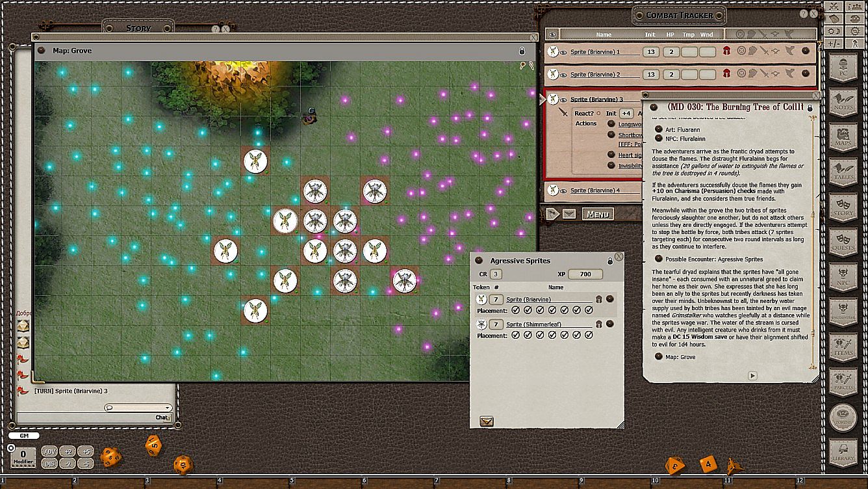Open the Items sidebar panel
The height and width of the screenshot is (489, 868).
click(x=843, y=348)
